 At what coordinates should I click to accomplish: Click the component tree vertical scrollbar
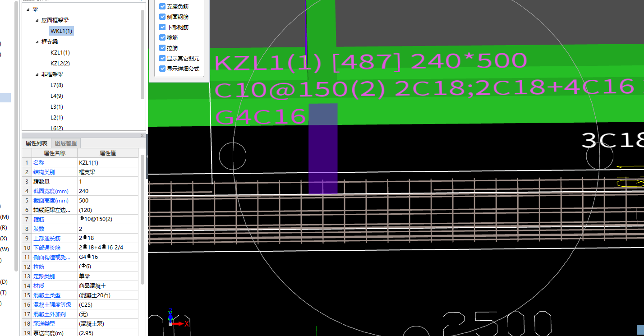143,54
